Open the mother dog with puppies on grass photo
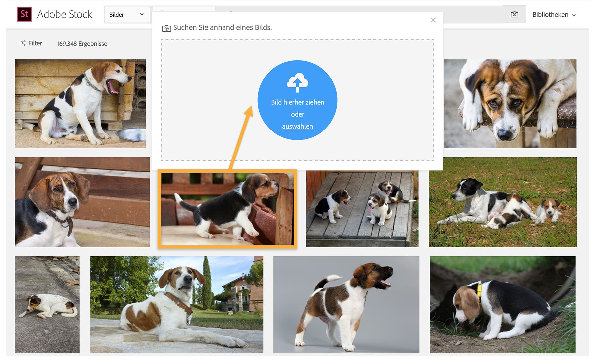 (x=503, y=202)
